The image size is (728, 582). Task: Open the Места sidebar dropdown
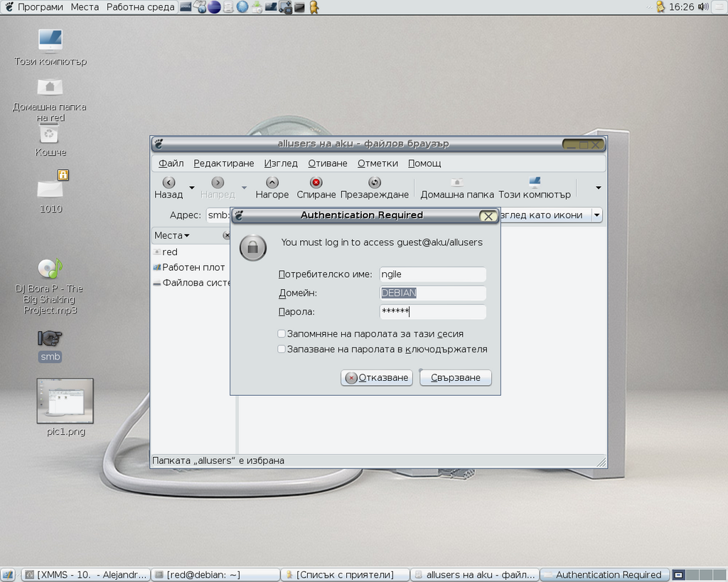click(x=172, y=235)
